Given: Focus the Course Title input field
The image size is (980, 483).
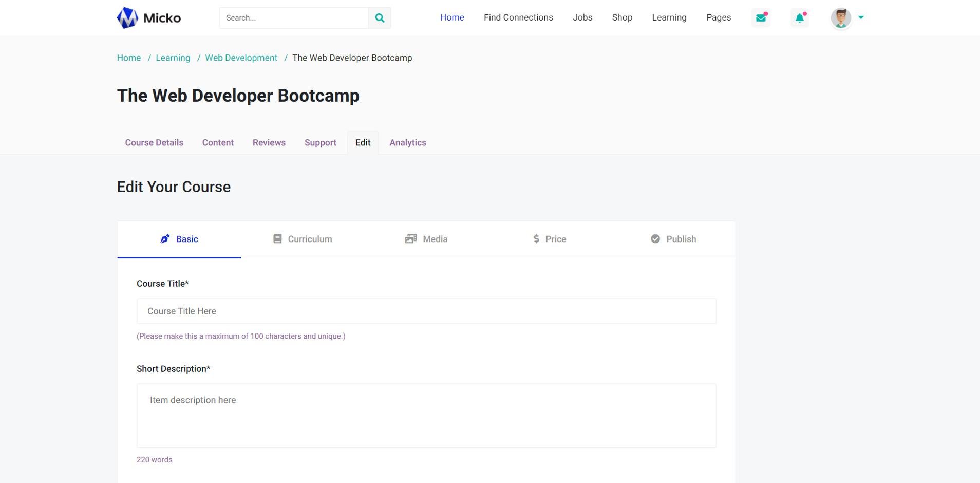Looking at the screenshot, I should [426, 311].
